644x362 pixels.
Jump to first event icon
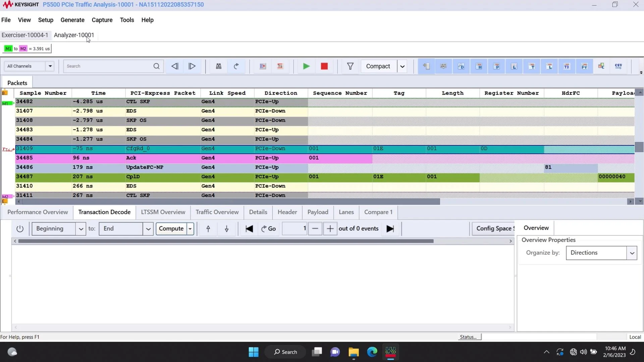[249, 229]
